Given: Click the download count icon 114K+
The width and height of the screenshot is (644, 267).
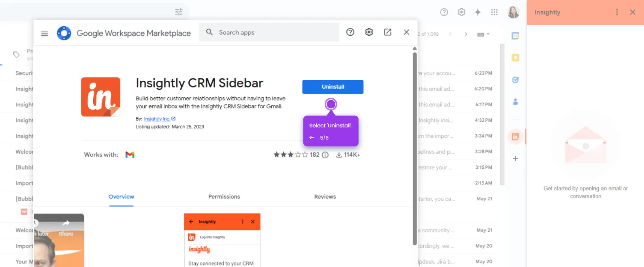Looking at the screenshot, I should pyautogui.click(x=339, y=155).
